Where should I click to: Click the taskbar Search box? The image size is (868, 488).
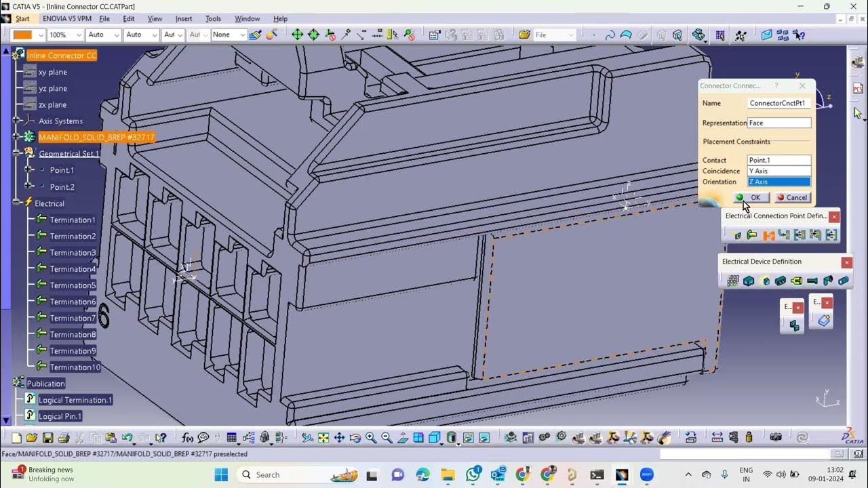point(299,474)
